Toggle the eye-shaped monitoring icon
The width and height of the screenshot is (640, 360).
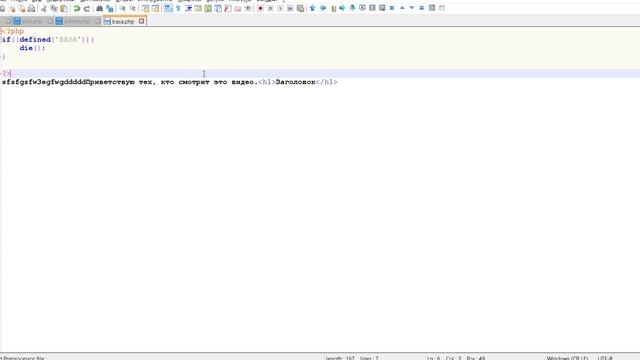point(248,8)
